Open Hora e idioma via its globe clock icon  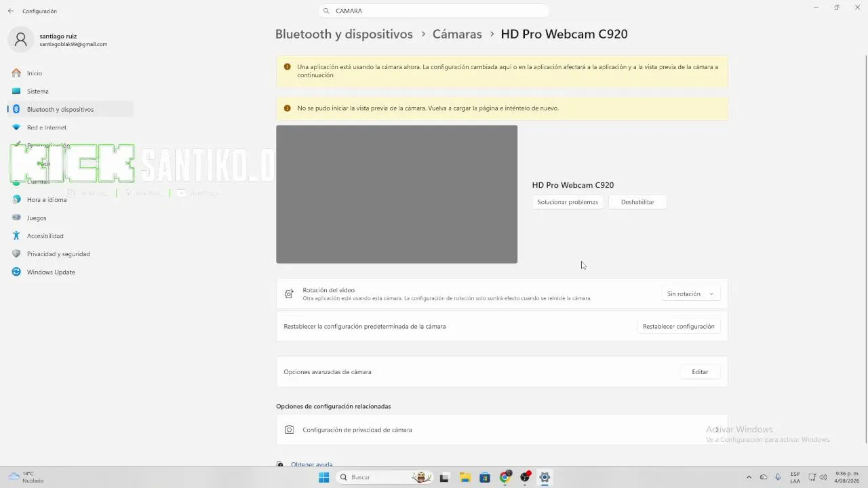[16, 200]
